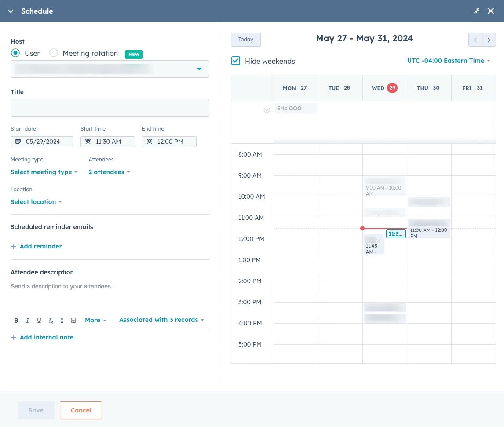Screen dimensions: 504x427
Task: Clear text formatting
Action: pos(51,320)
